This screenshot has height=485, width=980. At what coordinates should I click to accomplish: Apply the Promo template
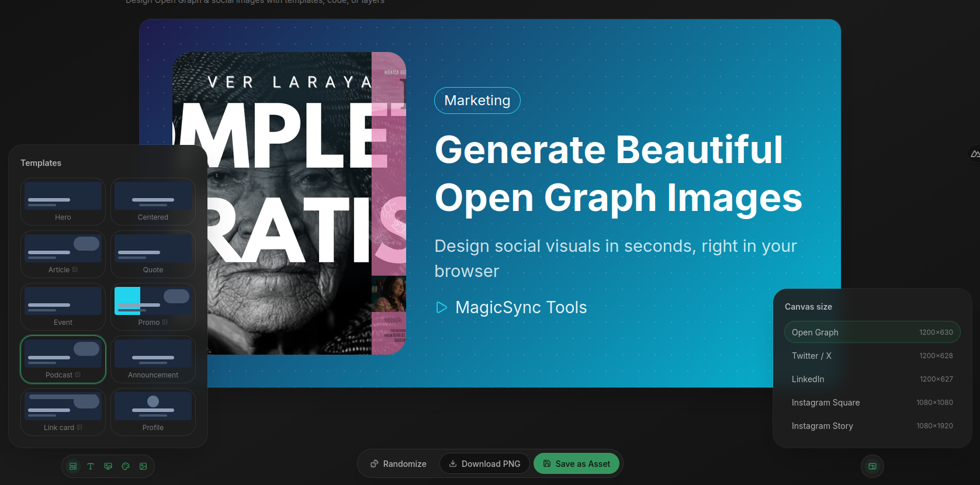click(153, 307)
